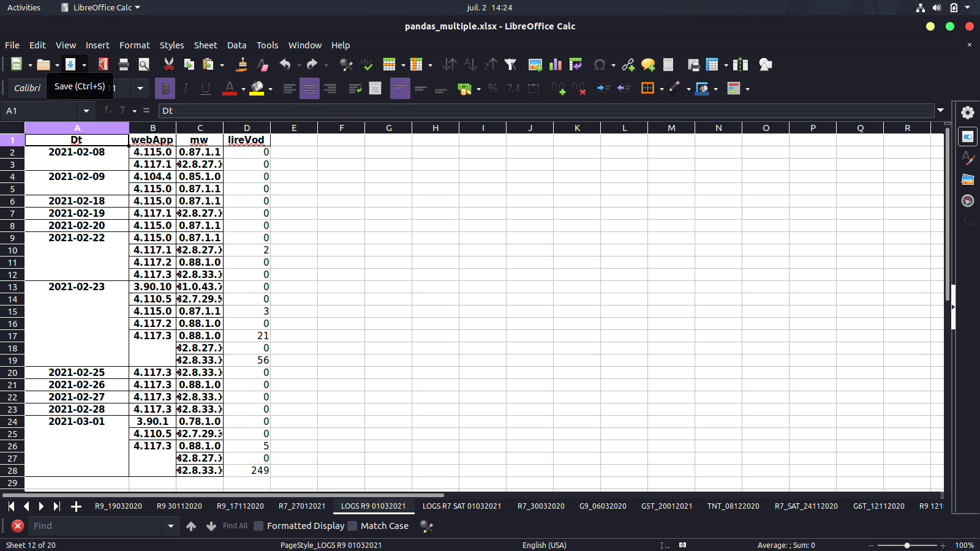Switch to the R7_27012021 sheet tab

click(302, 506)
